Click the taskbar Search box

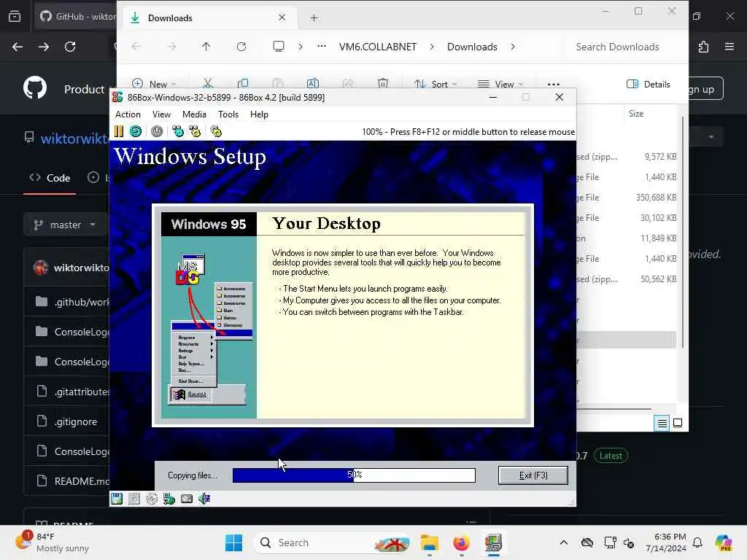333,542
